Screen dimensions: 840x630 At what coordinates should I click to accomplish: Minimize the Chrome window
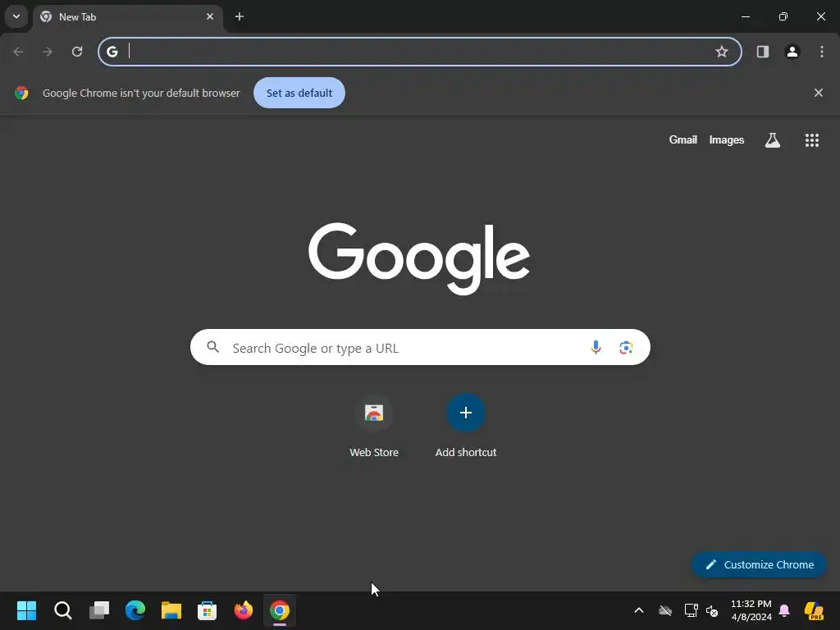tap(745, 16)
